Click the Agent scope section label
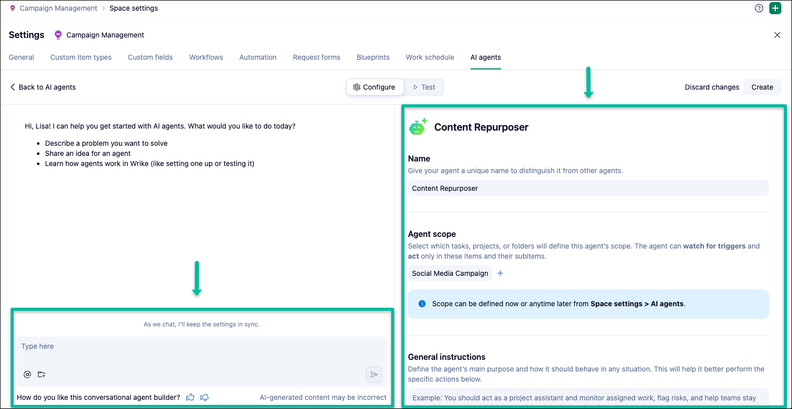Image resolution: width=792 pixels, height=409 pixels. coord(432,234)
